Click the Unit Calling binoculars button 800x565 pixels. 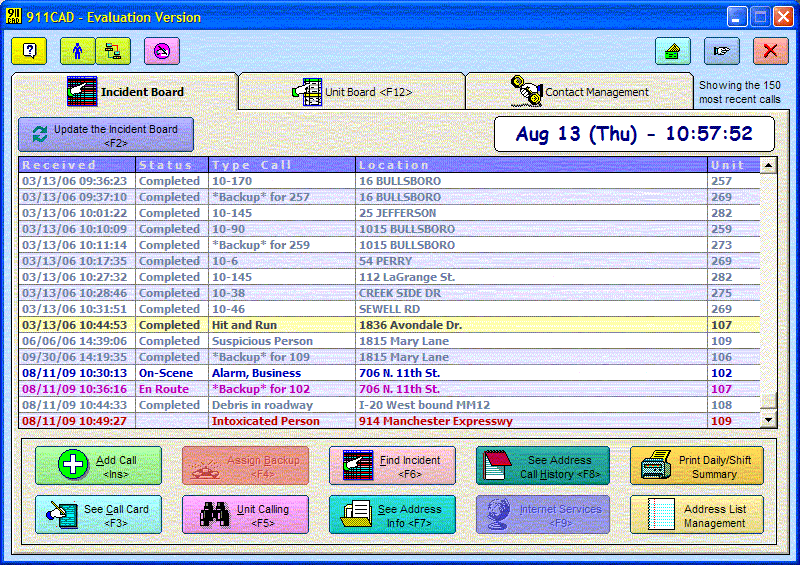point(245,515)
